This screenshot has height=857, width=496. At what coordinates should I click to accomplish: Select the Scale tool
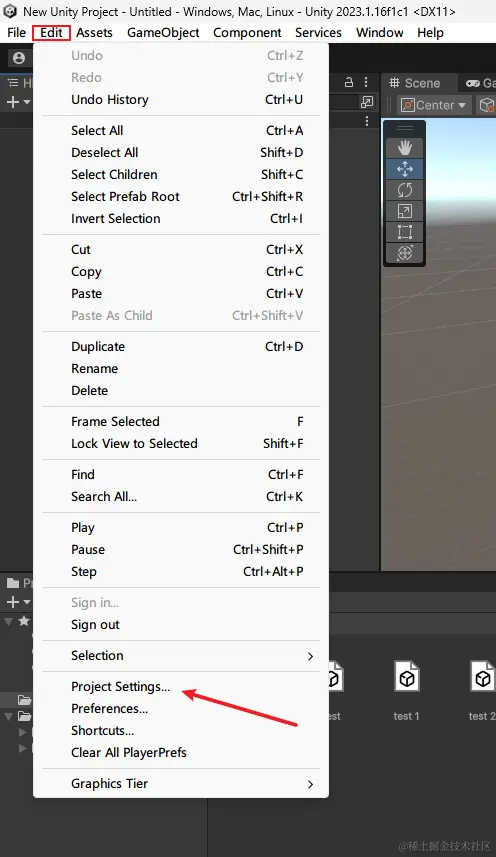coord(404,211)
